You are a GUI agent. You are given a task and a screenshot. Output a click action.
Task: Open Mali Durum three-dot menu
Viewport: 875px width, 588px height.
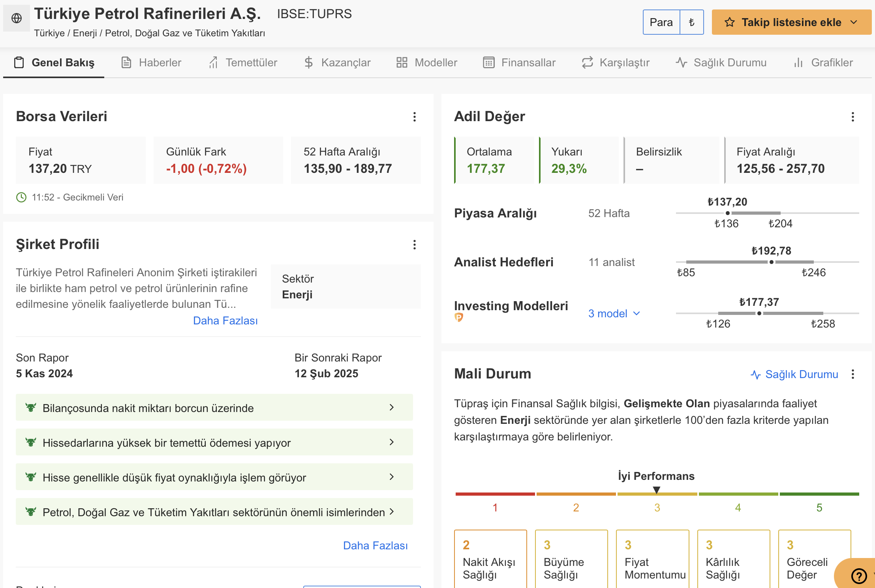tap(853, 374)
